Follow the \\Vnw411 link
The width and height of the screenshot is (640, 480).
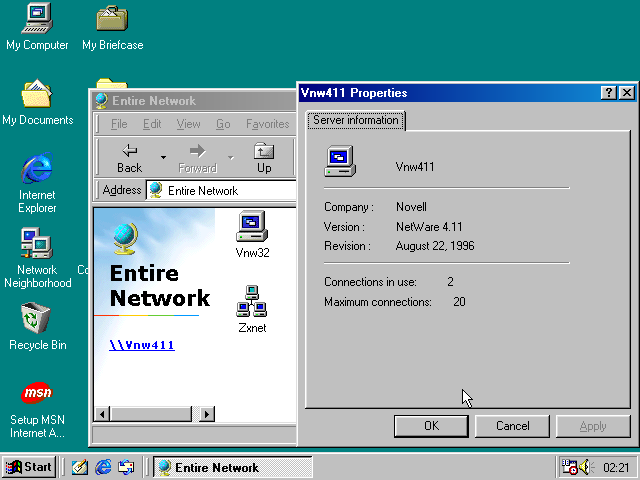click(x=142, y=345)
